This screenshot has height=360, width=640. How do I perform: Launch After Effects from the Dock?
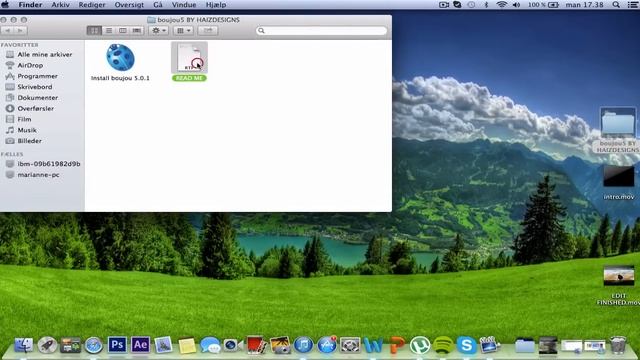pyautogui.click(x=140, y=345)
